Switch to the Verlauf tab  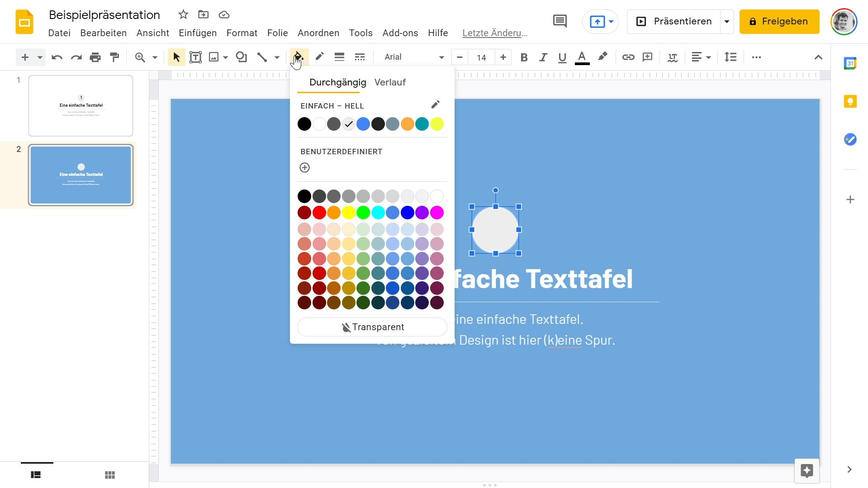tap(390, 82)
